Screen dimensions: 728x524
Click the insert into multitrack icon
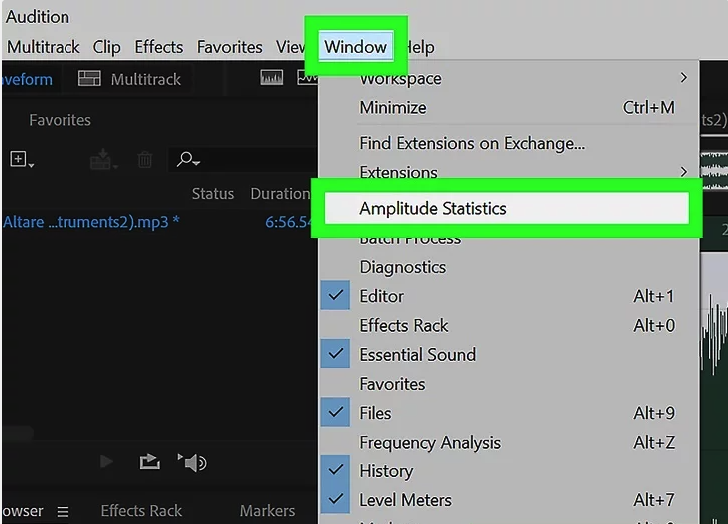point(101,160)
